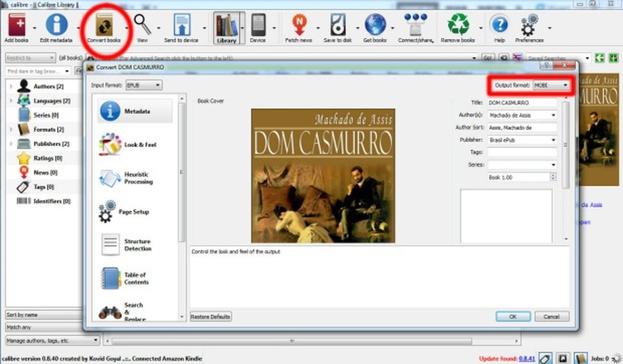
Task: Click Save to disk icon
Action: click(x=337, y=25)
